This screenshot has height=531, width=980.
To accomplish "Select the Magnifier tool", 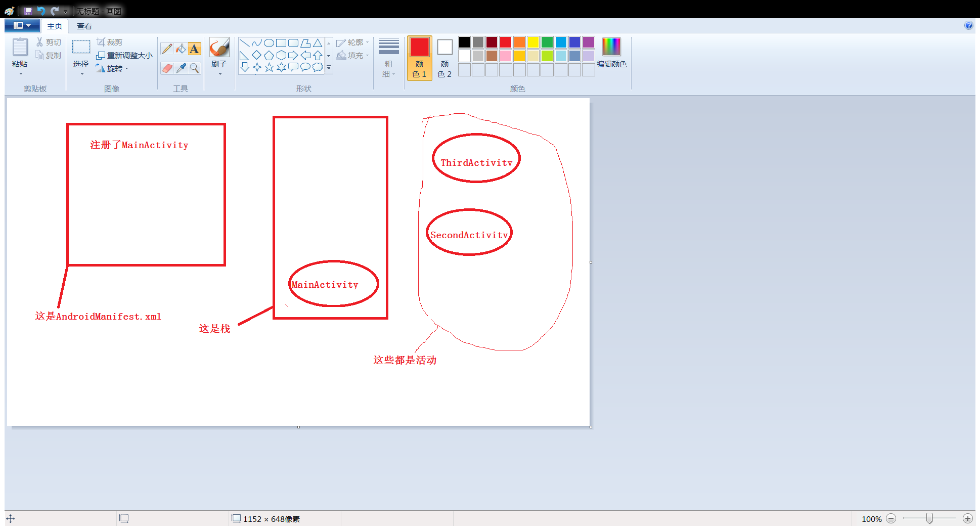I will click(x=194, y=68).
